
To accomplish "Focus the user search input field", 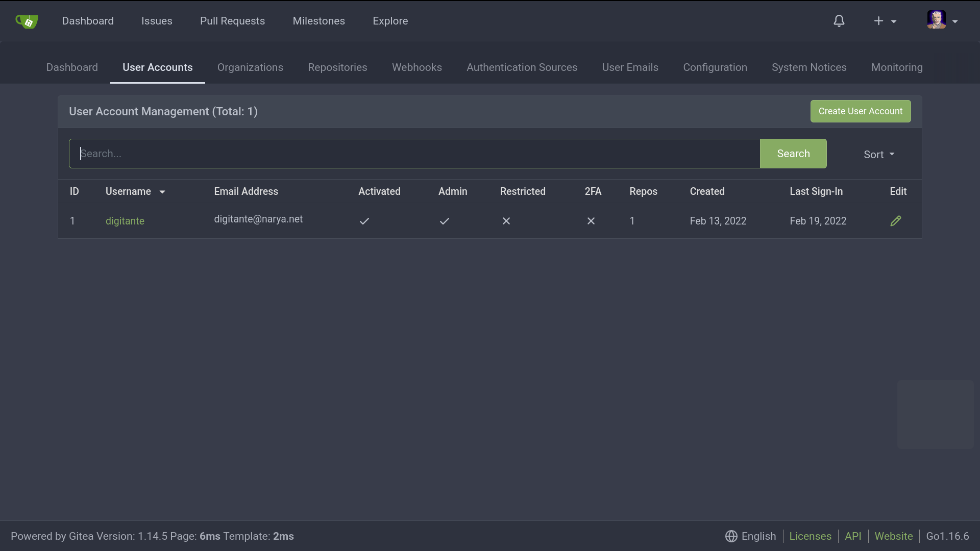I will (x=414, y=154).
